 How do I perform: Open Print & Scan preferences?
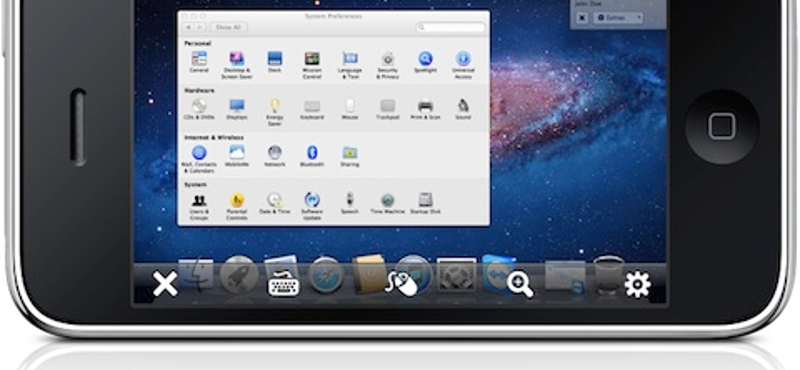(x=425, y=109)
